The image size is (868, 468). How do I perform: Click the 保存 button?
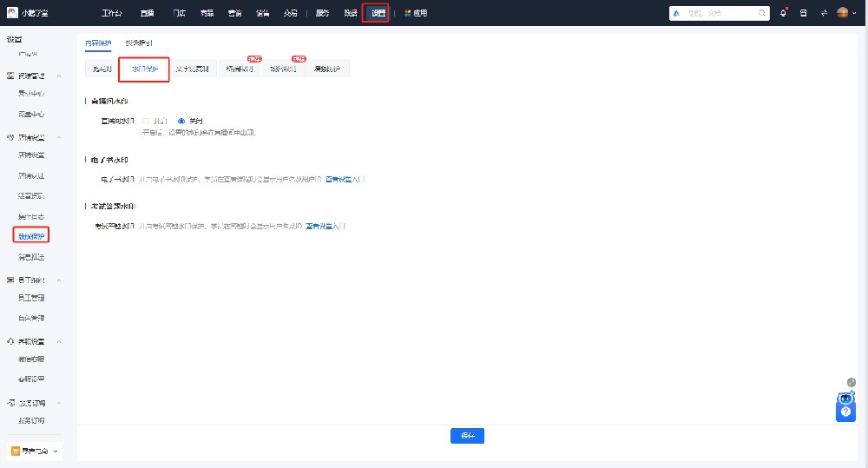coord(467,436)
